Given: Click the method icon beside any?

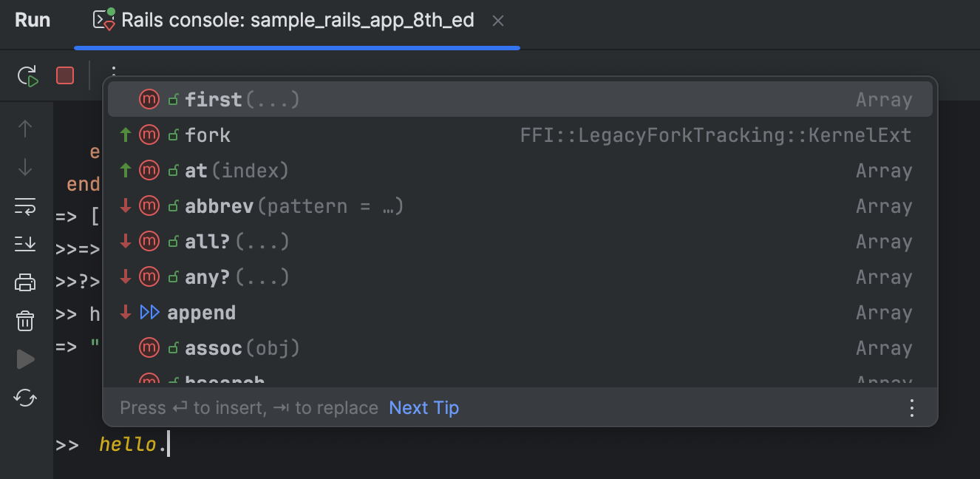Looking at the screenshot, I should [x=149, y=277].
